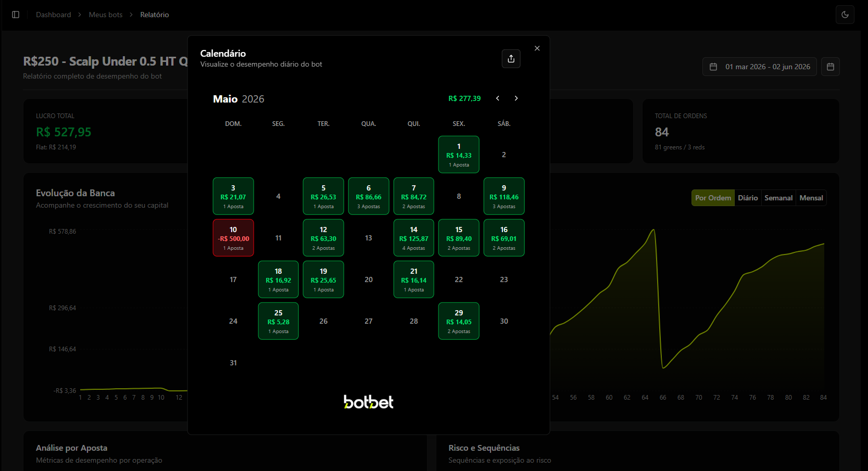Image resolution: width=868 pixels, height=471 pixels.
Task: Click monthly total R$ 277,39
Action: [464, 98]
